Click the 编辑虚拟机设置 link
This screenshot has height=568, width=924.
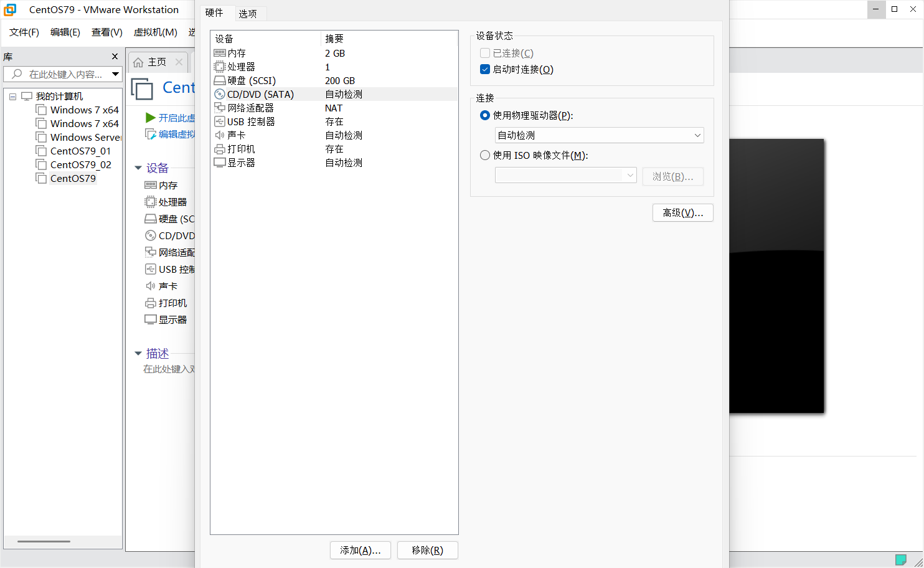tap(177, 134)
